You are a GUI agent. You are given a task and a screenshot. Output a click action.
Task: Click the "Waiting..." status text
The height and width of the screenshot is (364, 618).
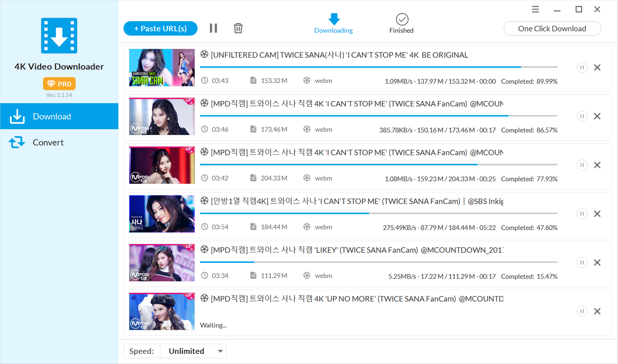point(213,325)
